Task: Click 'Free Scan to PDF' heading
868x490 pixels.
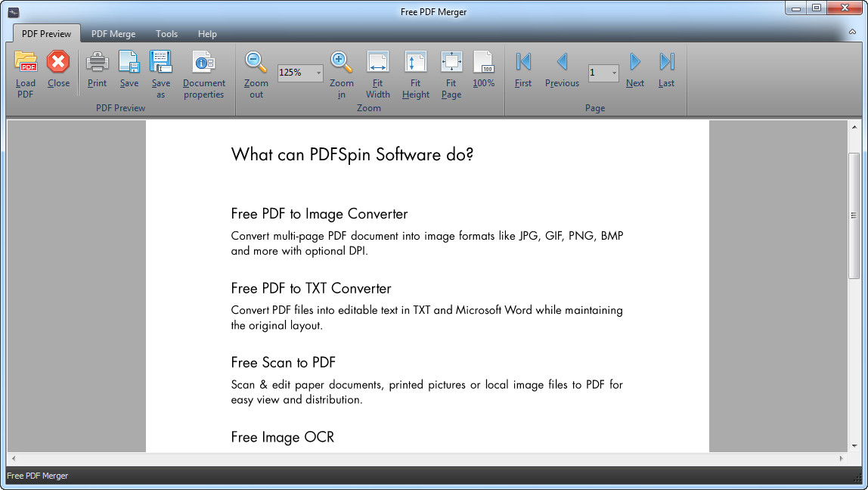Action: tap(284, 362)
